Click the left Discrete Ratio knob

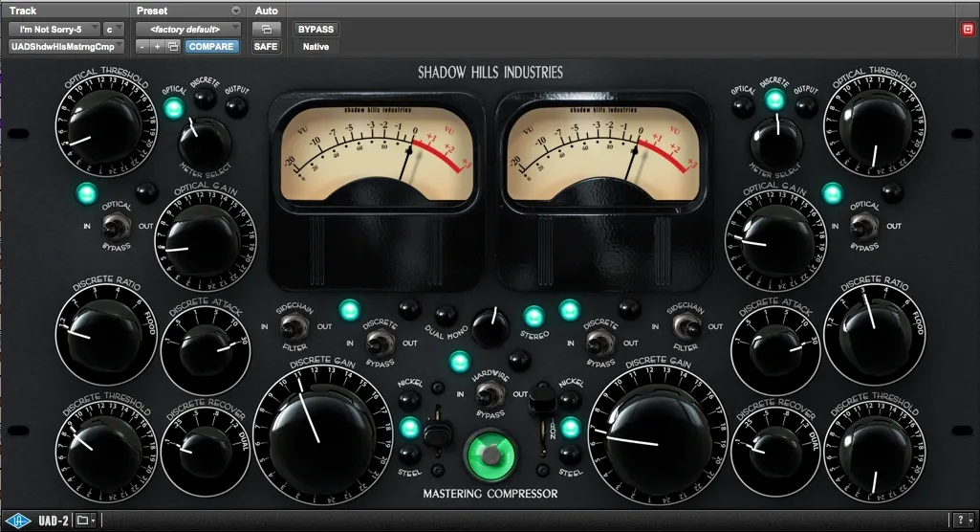tap(104, 333)
